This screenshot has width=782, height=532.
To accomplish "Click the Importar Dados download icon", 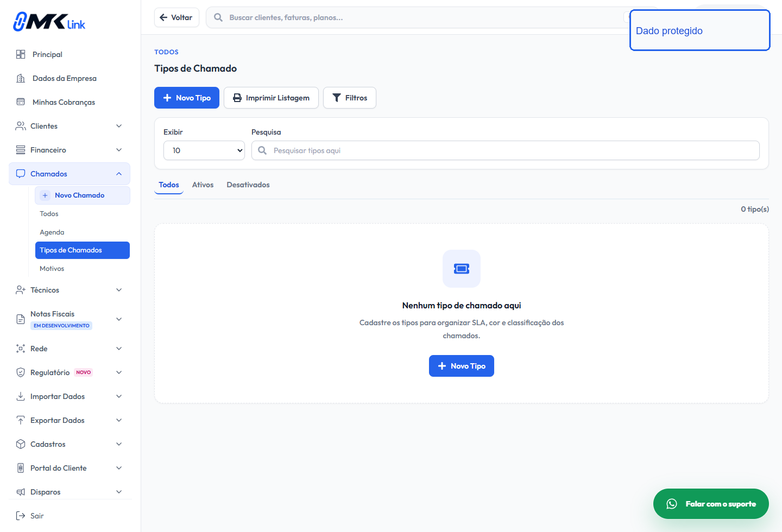I will click(21, 396).
